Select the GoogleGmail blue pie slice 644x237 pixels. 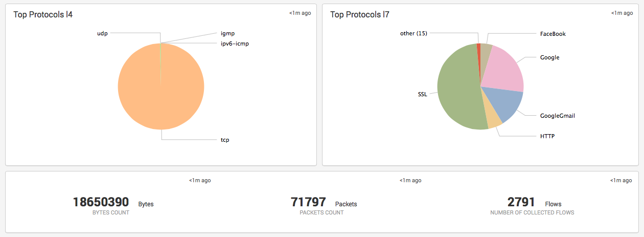tap(506, 102)
